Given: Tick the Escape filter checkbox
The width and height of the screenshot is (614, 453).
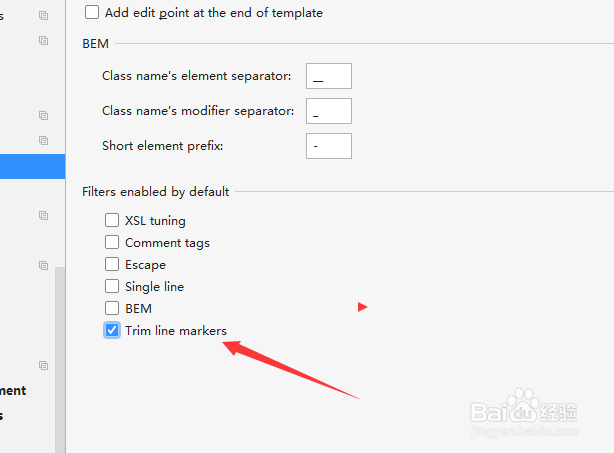Looking at the screenshot, I should [x=112, y=264].
